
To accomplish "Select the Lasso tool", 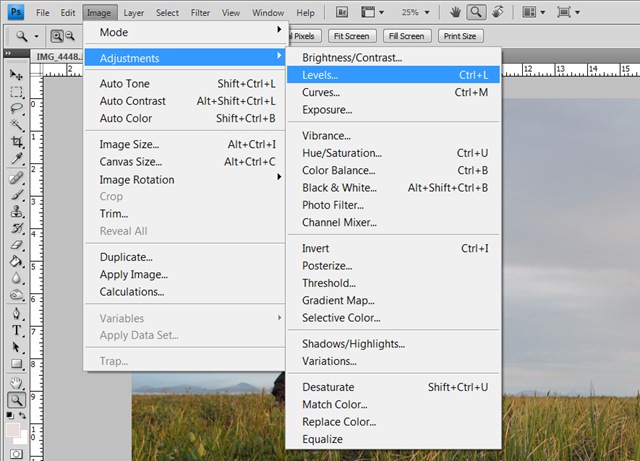I will pyautogui.click(x=16, y=109).
